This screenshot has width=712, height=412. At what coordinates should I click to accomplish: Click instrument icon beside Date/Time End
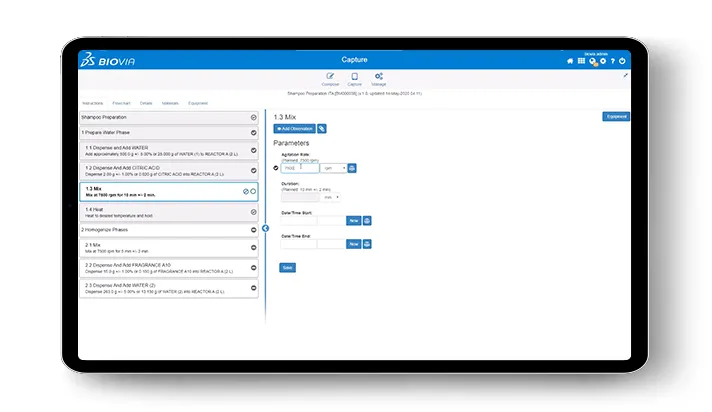[367, 244]
